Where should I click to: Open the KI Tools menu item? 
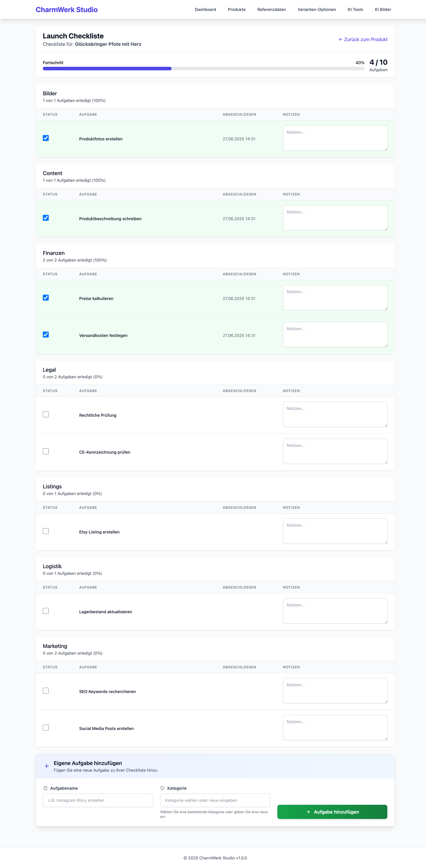pos(355,9)
